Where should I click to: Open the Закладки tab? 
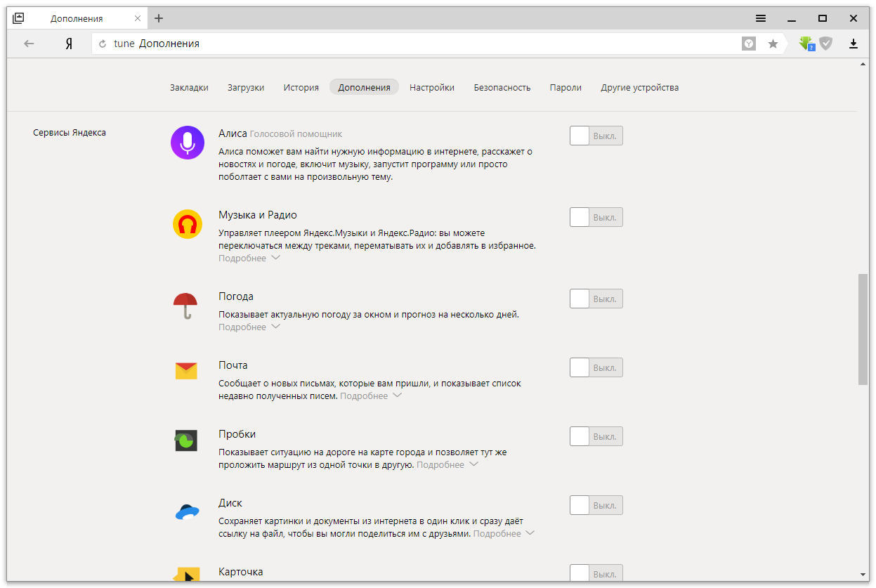coord(189,88)
